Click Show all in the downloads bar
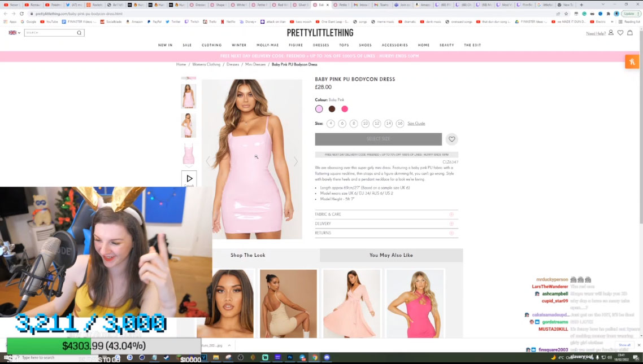The width and height of the screenshot is (643, 364). point(624,345)
